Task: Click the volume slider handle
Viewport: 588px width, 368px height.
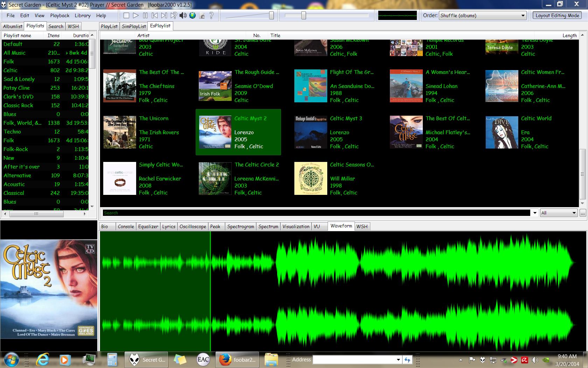Action: click(x=271, y=15)
